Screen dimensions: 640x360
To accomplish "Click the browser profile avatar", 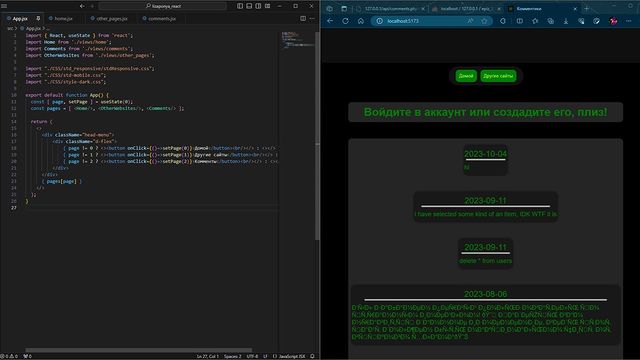I will (x=613, y=21).
